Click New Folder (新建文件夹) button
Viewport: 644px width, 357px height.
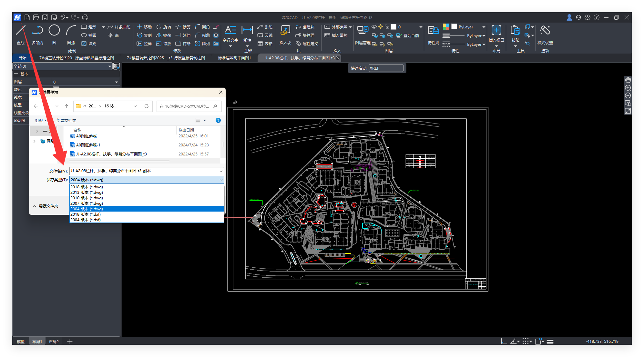click(x=66, y=121)
